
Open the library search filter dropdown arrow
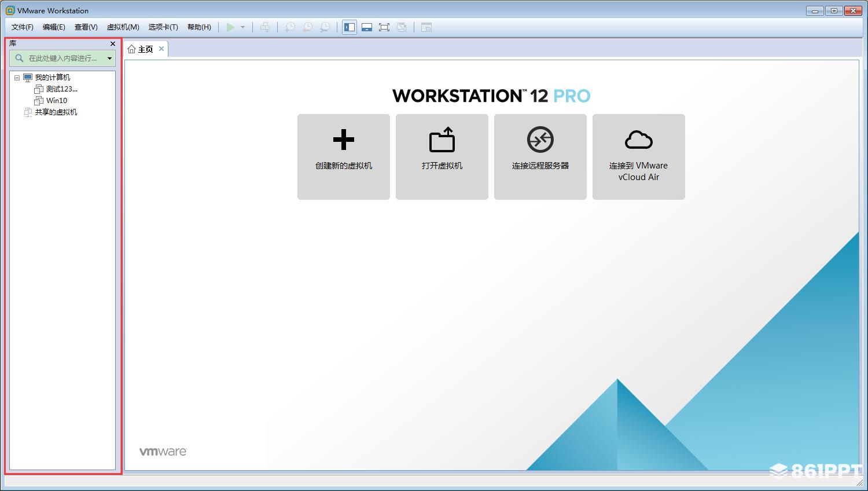click(109, 58)
